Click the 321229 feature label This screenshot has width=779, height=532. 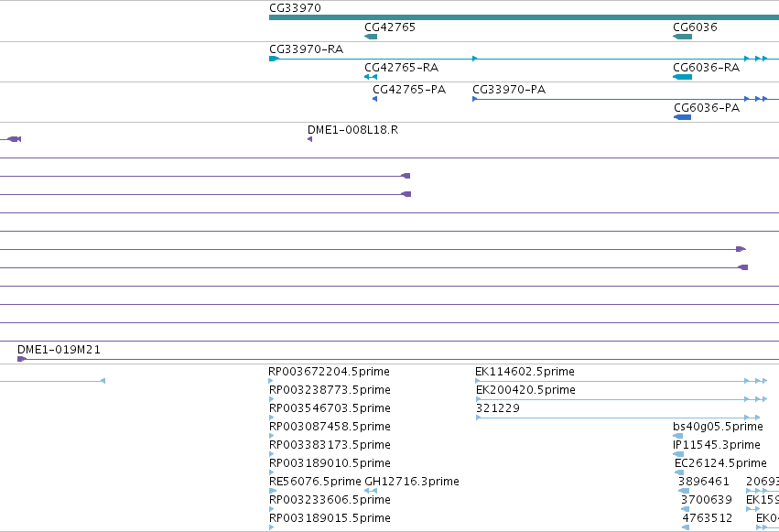coord(498,408)
